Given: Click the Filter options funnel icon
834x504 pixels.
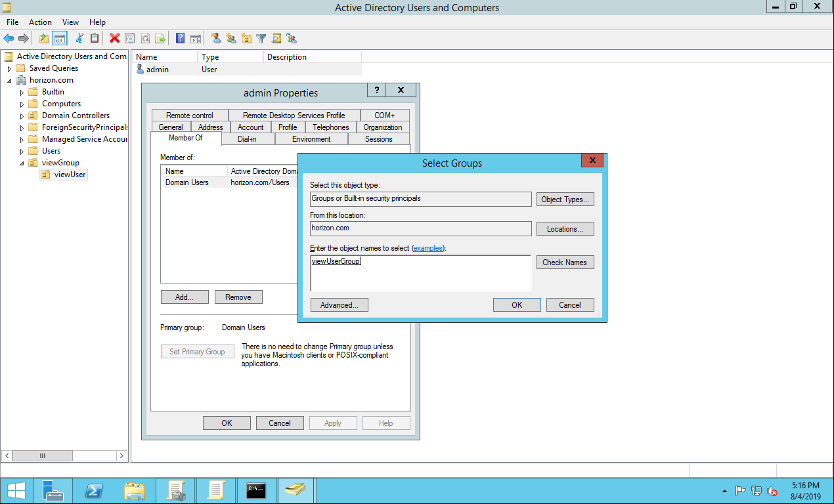Looking at the screenshot, I should point(261,39).
